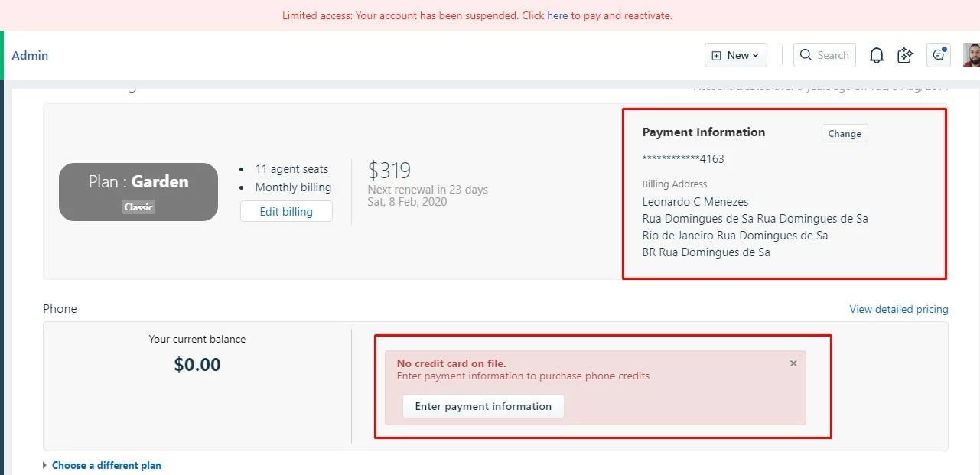Click the Plan: Garden badge
This screenshot has height=475, width=980.
(138, 192)
